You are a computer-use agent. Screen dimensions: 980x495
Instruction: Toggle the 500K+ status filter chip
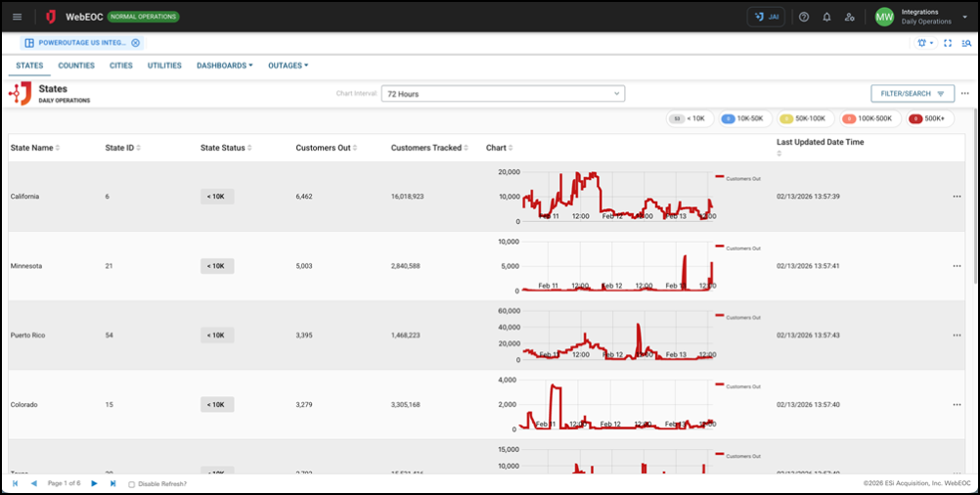[x=930, y=118]
